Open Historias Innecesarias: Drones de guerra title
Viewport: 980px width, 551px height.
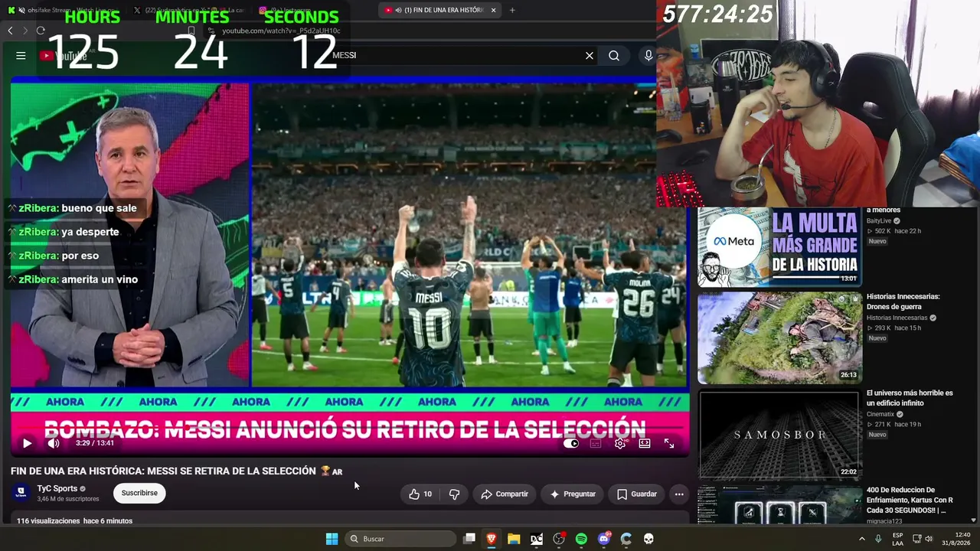click(x=903, y=302)
